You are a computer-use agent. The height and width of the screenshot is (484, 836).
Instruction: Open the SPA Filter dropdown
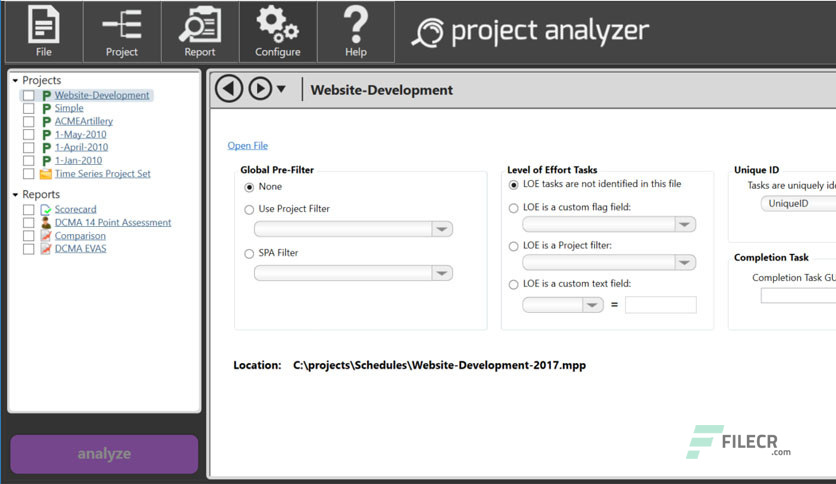click(x=353, y=273)
